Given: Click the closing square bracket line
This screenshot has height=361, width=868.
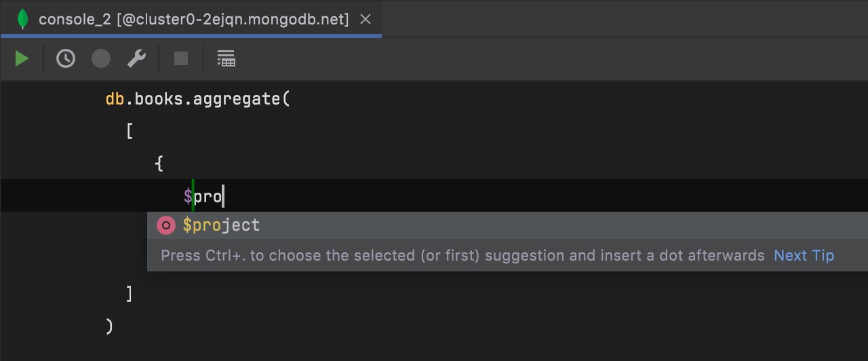Looking at the screenshot, I should 130,294.
